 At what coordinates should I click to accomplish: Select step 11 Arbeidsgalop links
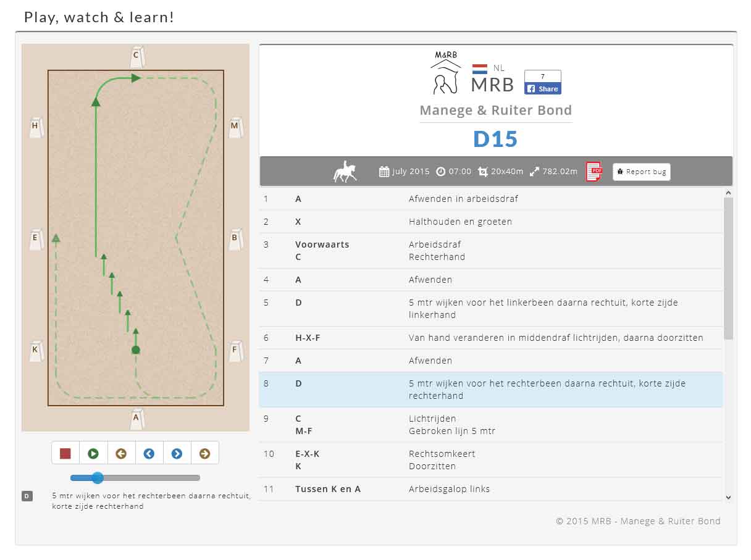(x=490, y=489)
